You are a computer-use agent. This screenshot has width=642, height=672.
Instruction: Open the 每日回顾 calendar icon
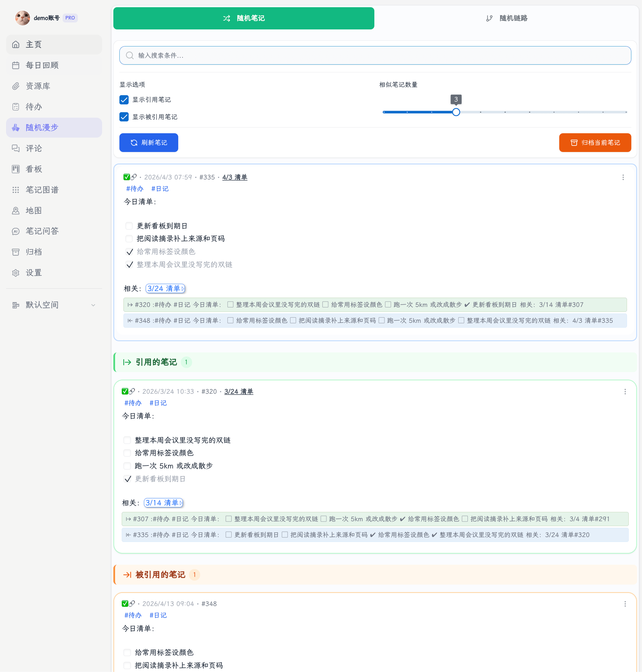coord(16,65)
